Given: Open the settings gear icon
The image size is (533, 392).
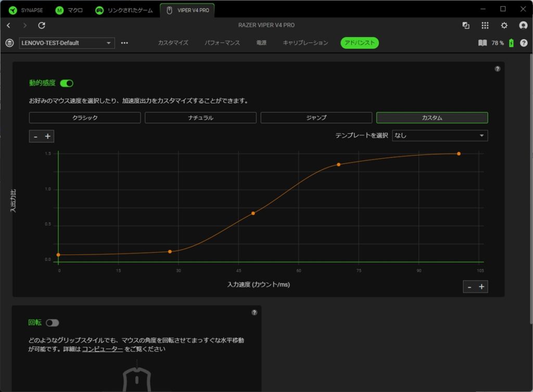Looking at the screenshot, I should [504, 26].
